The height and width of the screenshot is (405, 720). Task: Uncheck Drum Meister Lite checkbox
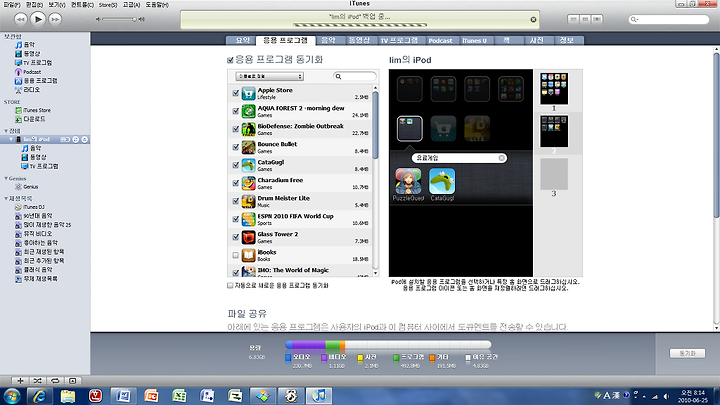click(x=236, y=201)
